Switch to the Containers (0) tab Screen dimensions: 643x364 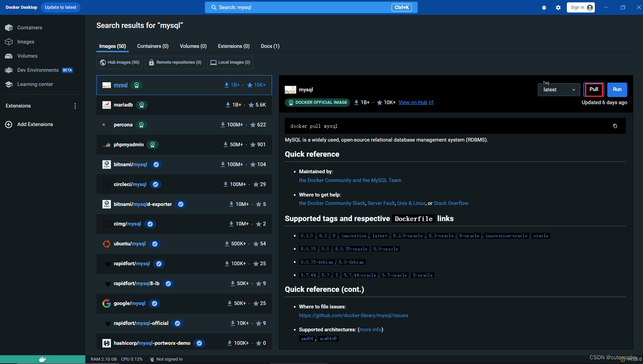pyautogui.click(x=153, y=46)
